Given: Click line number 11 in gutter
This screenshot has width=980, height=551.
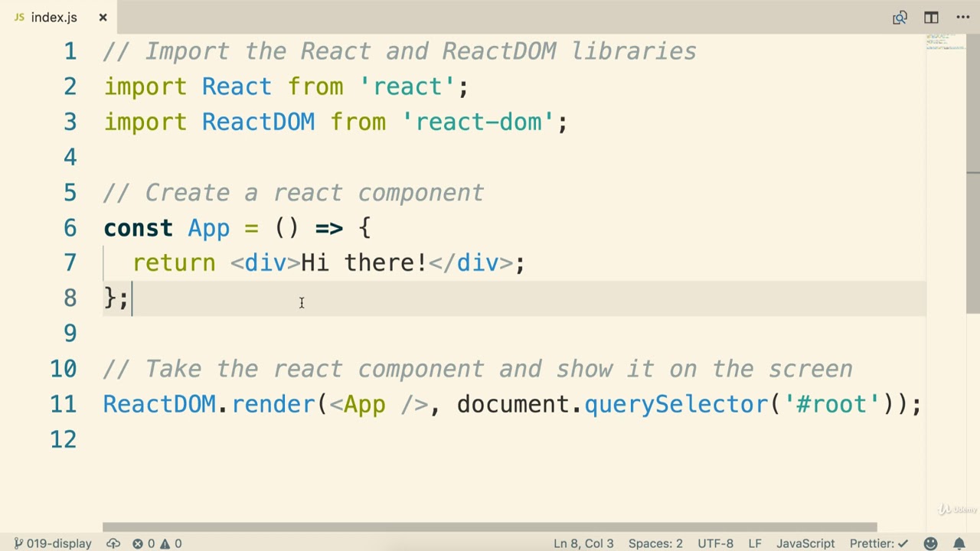Looking at the screenshot, I should click(x=64, y=404).
